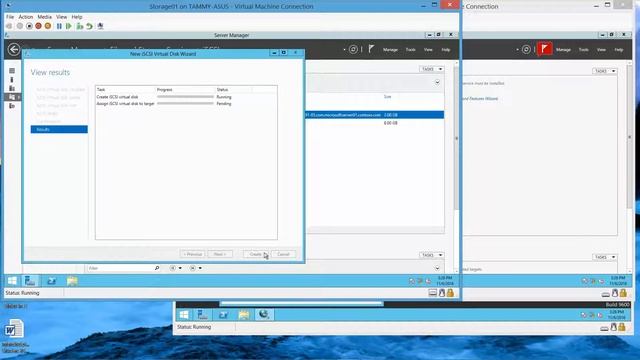Open Tools menu in Storage01 Server Manager
640x360 pixels.
pyautogui.click(x=411, y=49)
